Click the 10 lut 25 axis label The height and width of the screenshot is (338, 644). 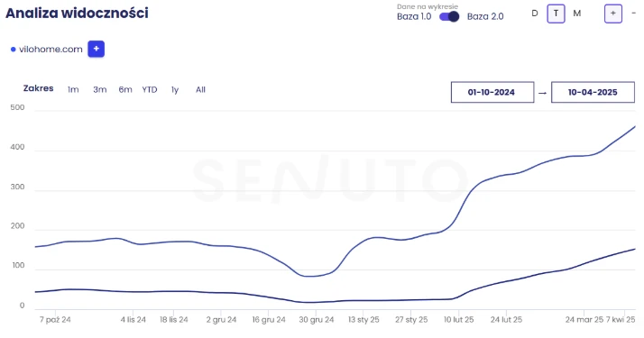(x=459, y=320)
